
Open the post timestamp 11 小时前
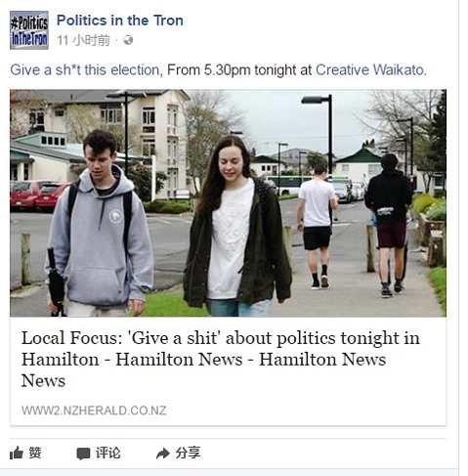[x=83, y=40]
